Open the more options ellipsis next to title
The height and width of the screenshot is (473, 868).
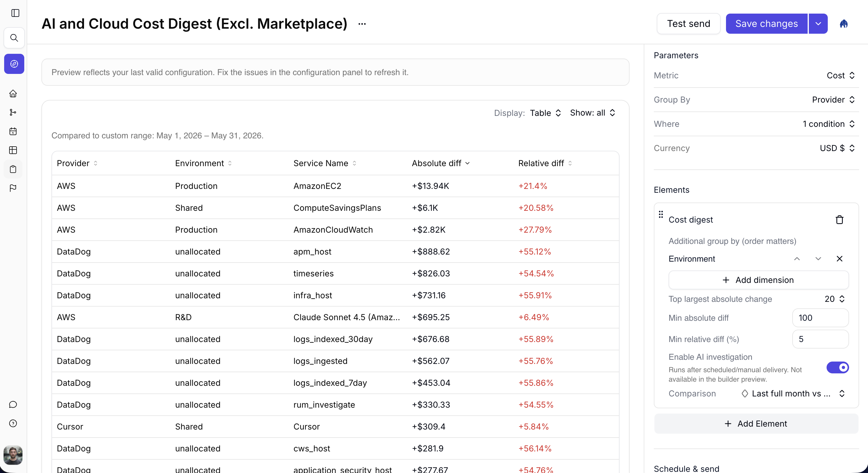pos(362,24)
